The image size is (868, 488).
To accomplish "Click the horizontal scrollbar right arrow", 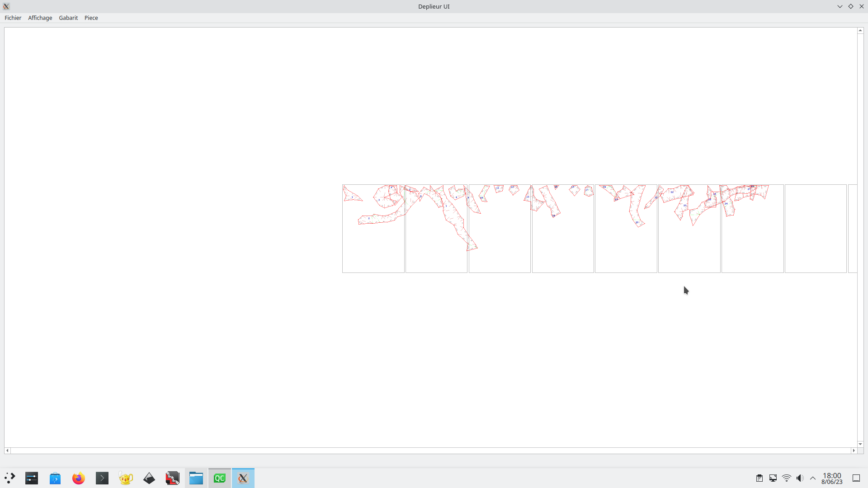I will coord(854,450).
